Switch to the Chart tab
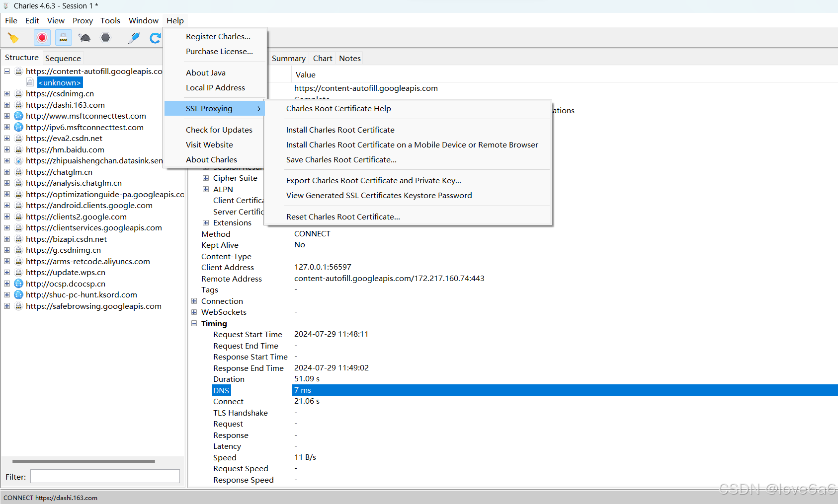The image size is (838, 504). click(x=323, y=58)
